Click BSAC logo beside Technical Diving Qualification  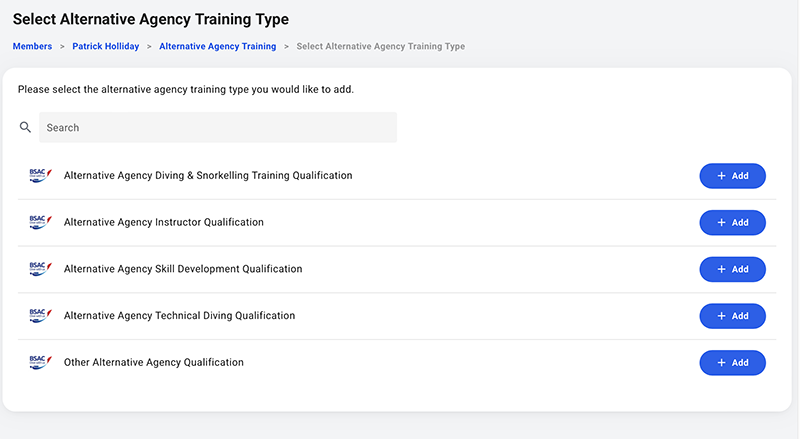coord(41,315)
